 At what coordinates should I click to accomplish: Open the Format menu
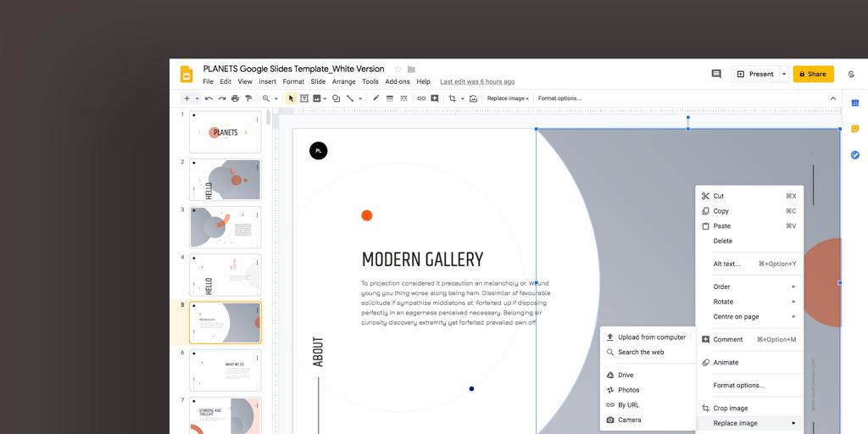coord(293,82)
